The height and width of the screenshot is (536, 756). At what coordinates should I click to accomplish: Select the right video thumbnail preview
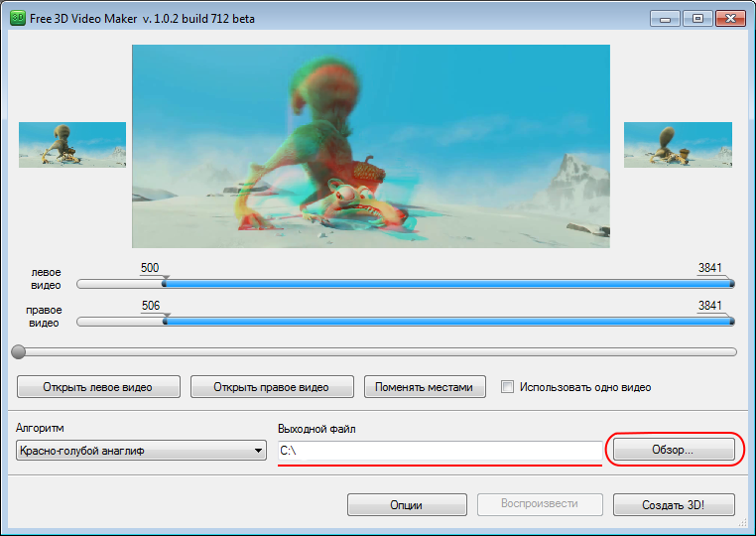pyautogui.click(x=678, y=145)
